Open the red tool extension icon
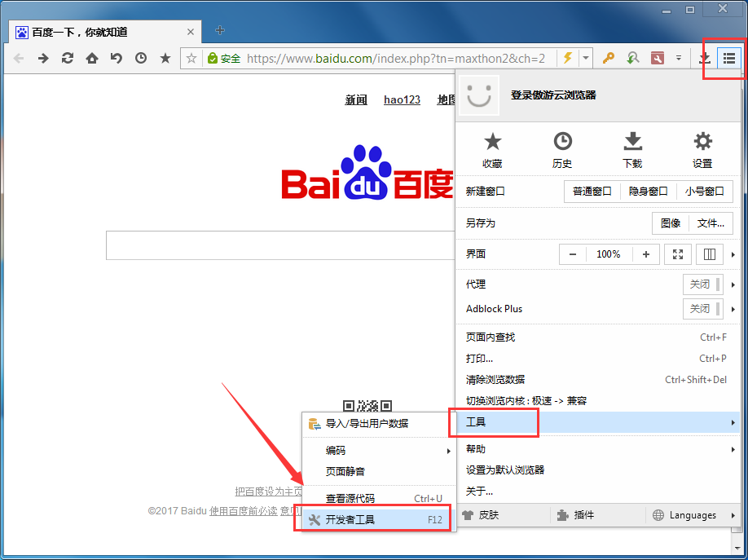This screenshot has height=560, width=748. (x=658, y=58)
